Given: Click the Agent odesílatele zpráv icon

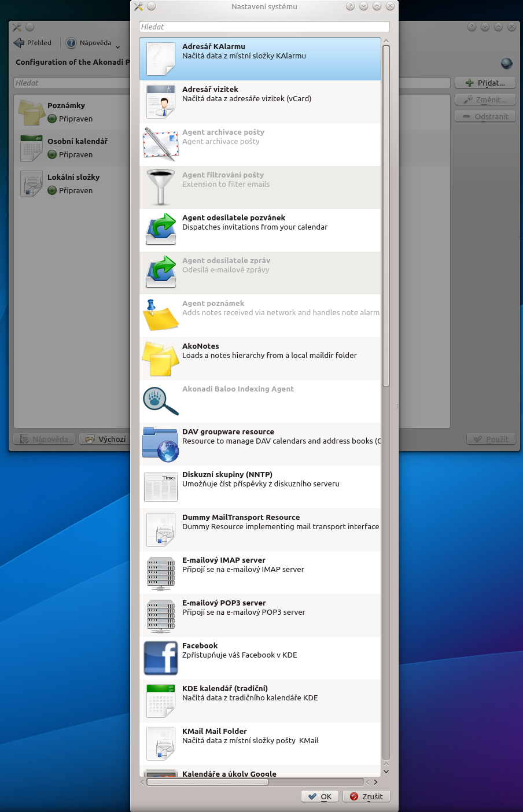Looking at the screenshot, I should click(x=160, y=272).
